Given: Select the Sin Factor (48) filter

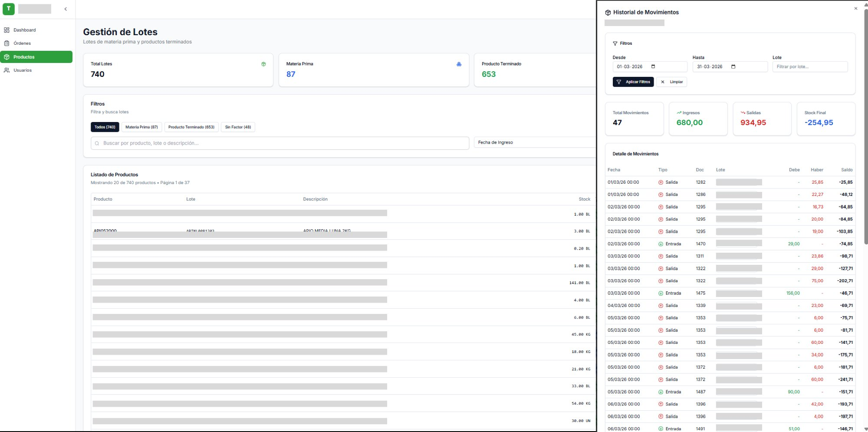Looking at the screenshot, I should 238,127.
